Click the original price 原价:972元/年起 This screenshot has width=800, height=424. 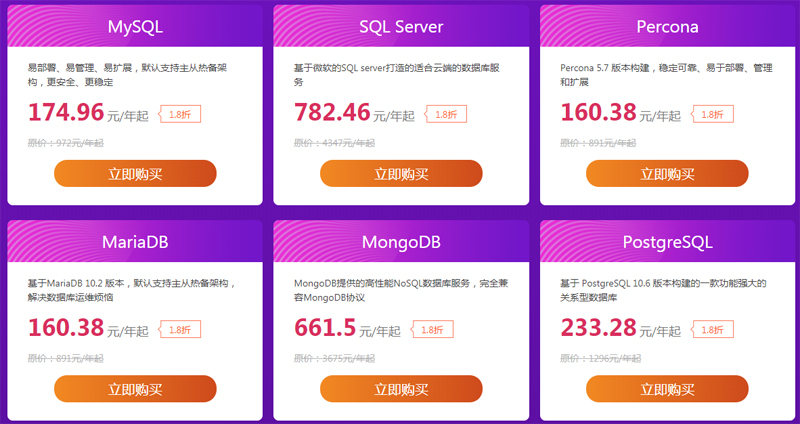(66, 143)
